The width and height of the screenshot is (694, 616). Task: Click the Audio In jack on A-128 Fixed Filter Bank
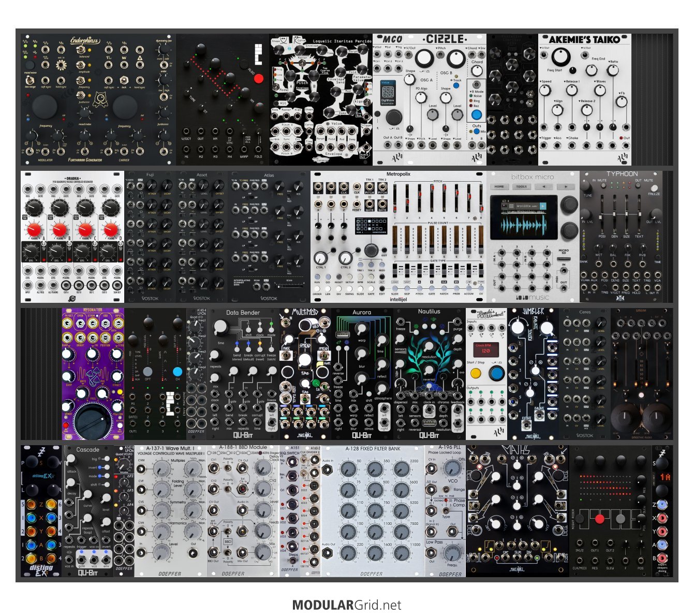(x=328, y=470)
